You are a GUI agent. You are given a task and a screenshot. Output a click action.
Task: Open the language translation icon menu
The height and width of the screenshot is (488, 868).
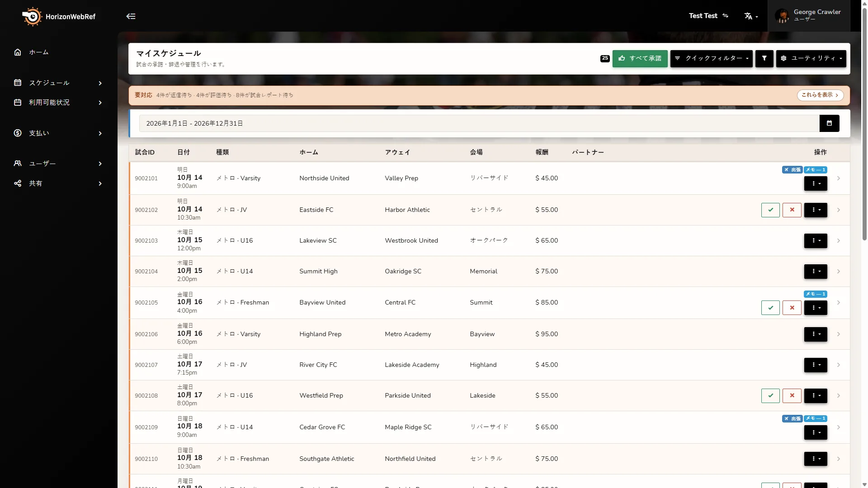pyautogui.click(x=751, y=16)
